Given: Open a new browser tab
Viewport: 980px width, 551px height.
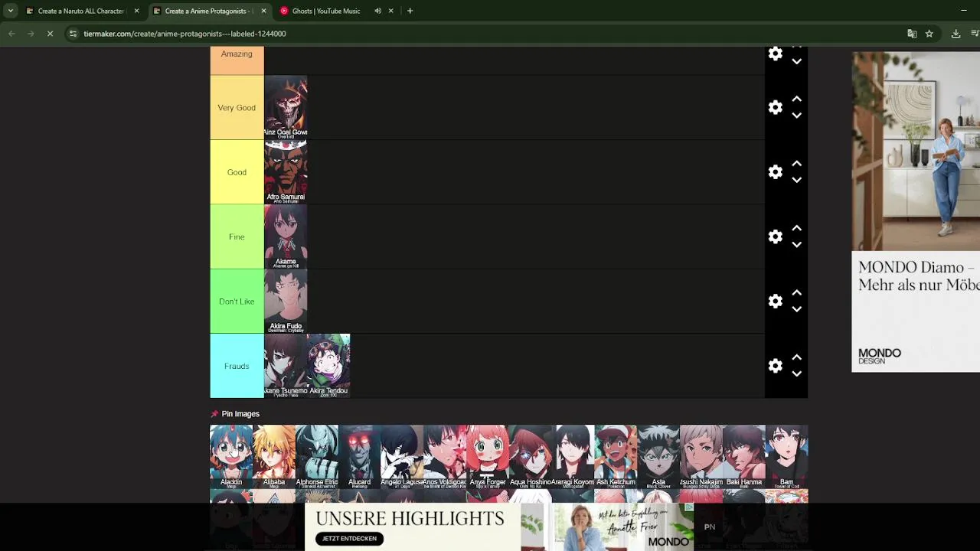Looking at the screenshot, I should pyautogui.click(x=410, y=11).
